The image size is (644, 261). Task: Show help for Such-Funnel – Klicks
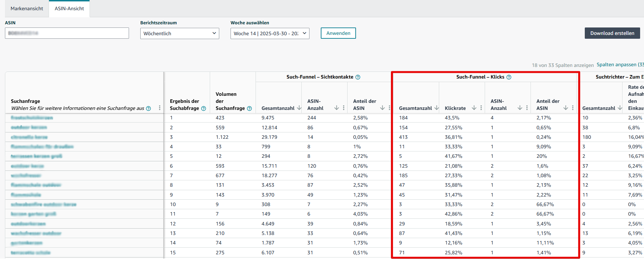[x=509, y=77]
